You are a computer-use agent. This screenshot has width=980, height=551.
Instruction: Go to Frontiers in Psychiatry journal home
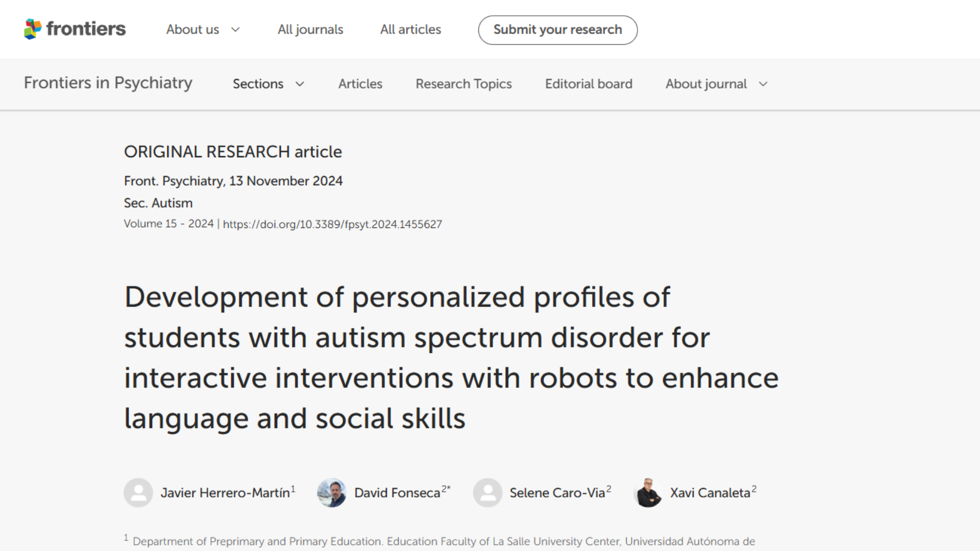[108, 83]
